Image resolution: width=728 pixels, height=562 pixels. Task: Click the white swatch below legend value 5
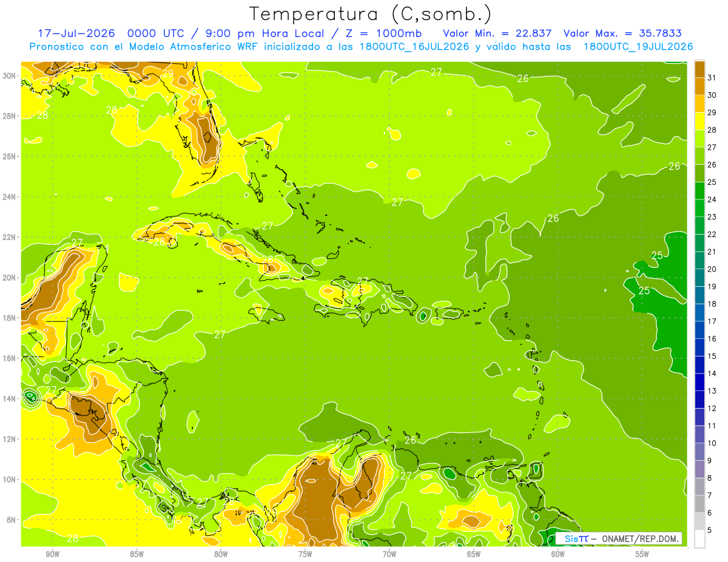pyautogui.click(x=699, y=539)
